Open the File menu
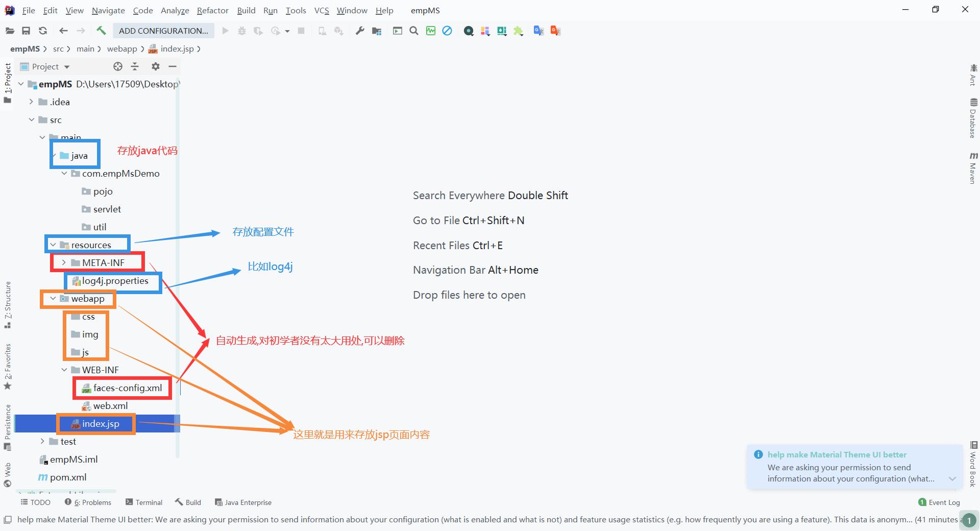The width and height of the screenshot is (980, 531). (29, 10)
